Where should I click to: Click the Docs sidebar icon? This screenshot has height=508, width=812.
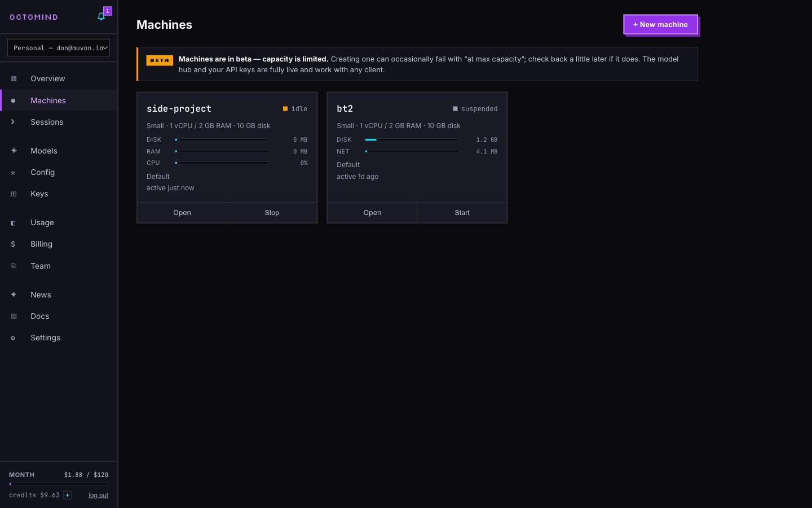tap(14, 317)
